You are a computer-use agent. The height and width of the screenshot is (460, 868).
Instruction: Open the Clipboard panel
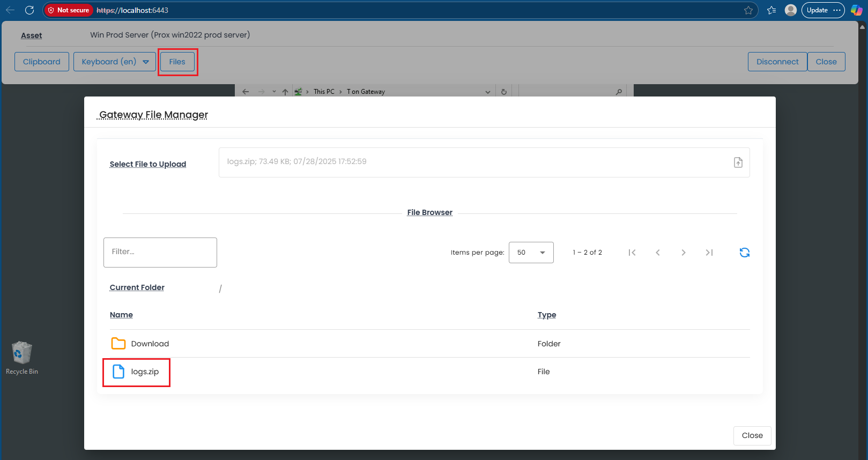[x=42, y=62]
